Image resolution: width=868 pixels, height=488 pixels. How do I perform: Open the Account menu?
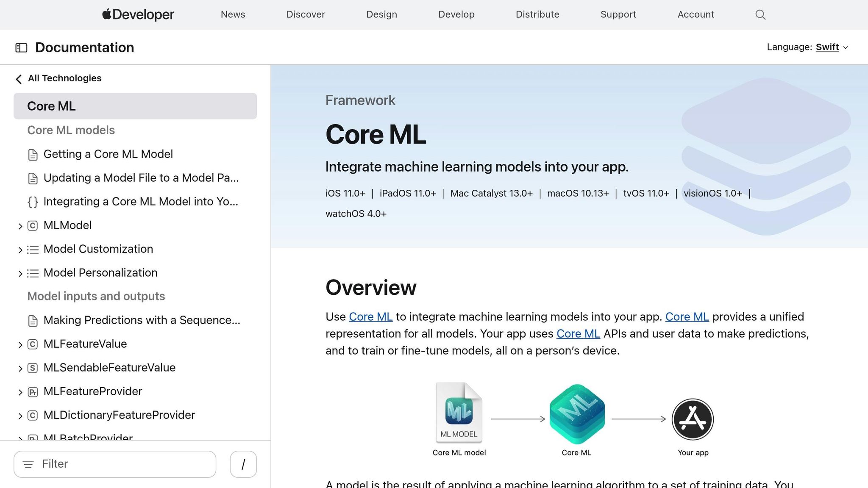coord(696,14)
